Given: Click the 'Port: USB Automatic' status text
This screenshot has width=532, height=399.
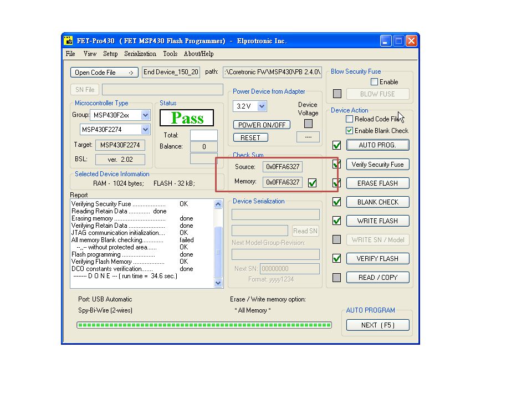Looking at the screenshot, I should click(105, 299).
